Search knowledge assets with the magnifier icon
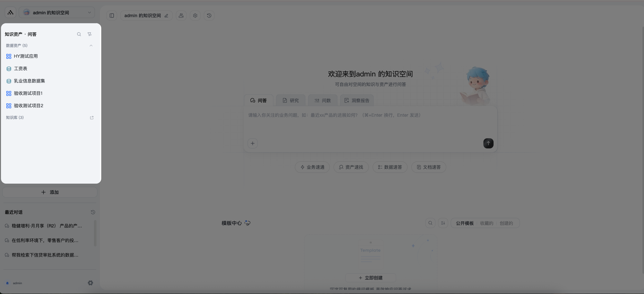The image size is (644, 294). [79, 34]
